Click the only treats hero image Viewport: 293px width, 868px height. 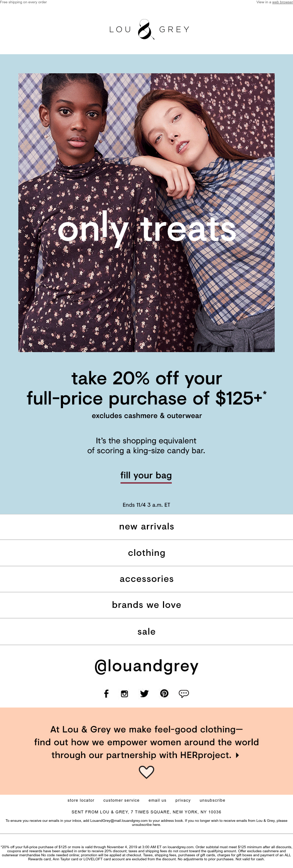coord(146,213)
